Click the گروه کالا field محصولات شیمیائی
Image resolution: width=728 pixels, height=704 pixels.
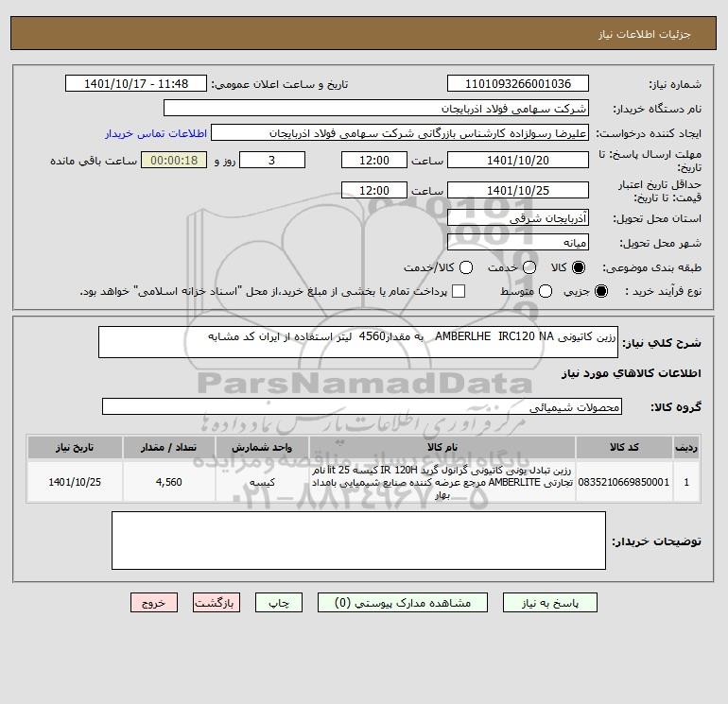(x=362, y=406)
